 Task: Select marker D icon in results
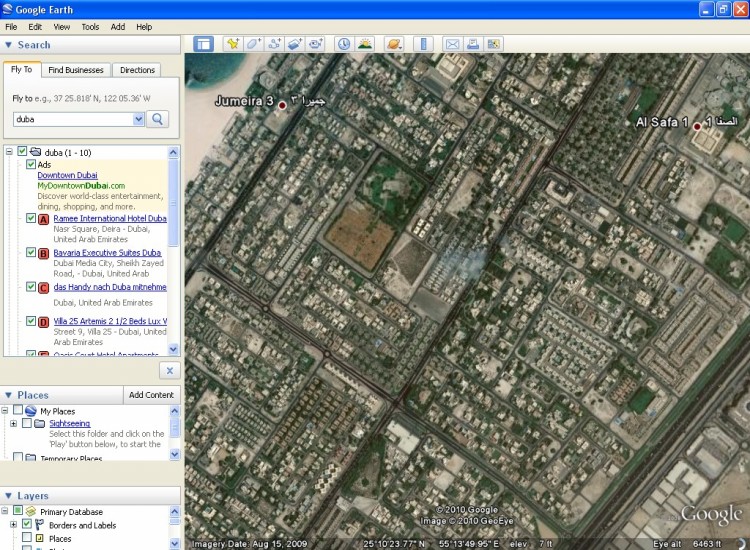(x=44, y=322)
